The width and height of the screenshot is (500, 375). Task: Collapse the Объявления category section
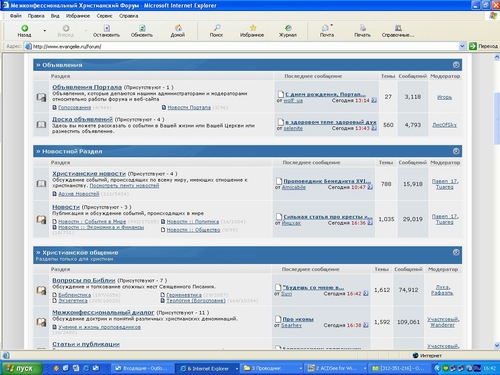(456, 65)
